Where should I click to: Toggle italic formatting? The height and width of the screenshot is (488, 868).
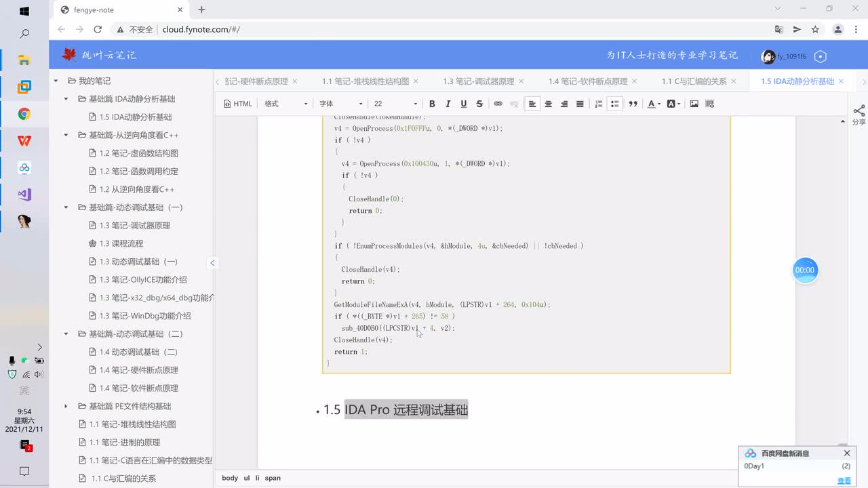pos(448,104)
